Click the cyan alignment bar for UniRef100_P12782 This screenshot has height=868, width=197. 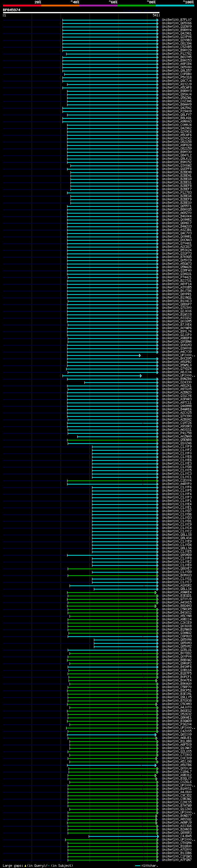pyautogui.click(x=112, y=54)
